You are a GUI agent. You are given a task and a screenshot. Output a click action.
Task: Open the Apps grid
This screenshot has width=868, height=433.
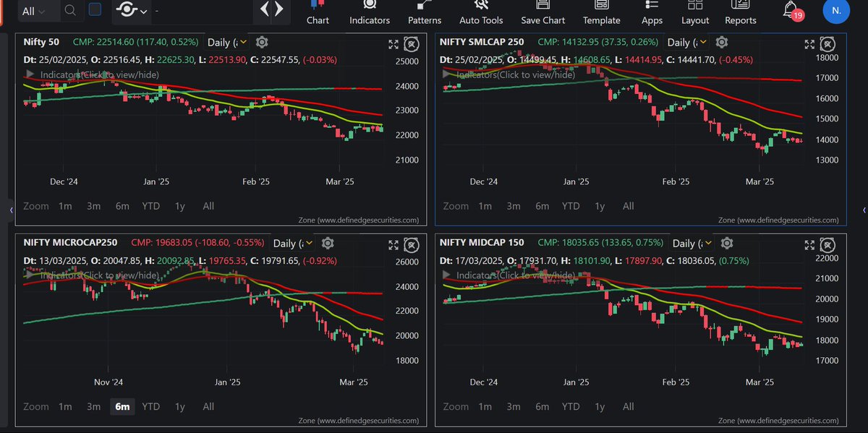(652, 12)
